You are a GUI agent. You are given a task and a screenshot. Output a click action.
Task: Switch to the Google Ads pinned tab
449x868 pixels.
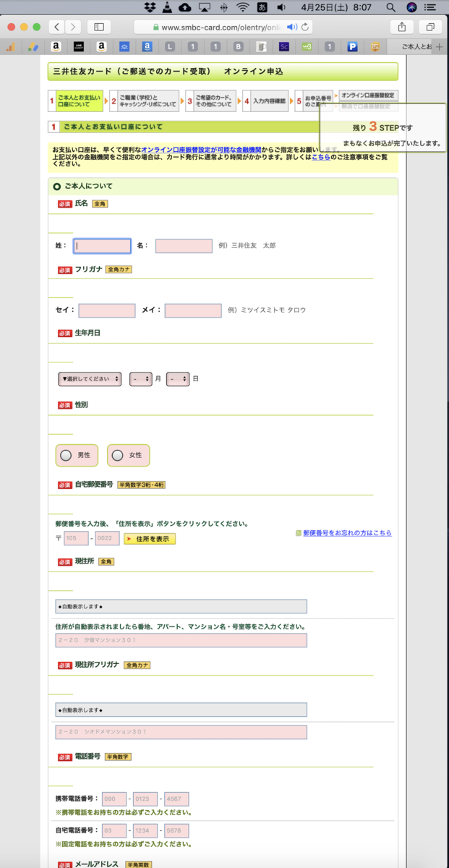point(33,46)
